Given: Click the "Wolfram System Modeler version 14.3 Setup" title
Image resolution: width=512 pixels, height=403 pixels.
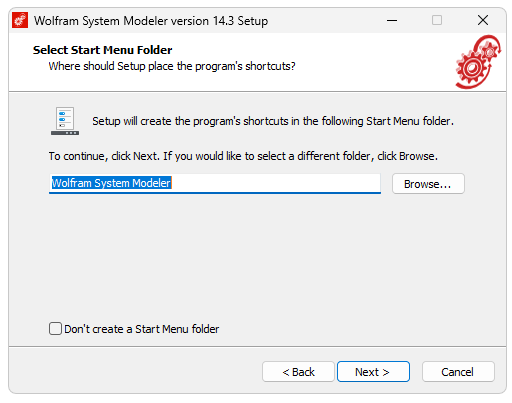Looking at the screenshot, I should 151,21.
